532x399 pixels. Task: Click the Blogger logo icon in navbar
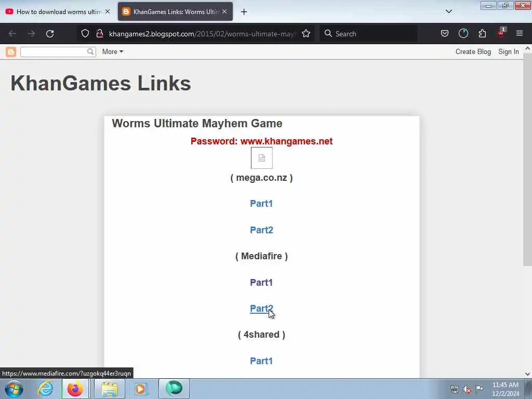(11, 52)
